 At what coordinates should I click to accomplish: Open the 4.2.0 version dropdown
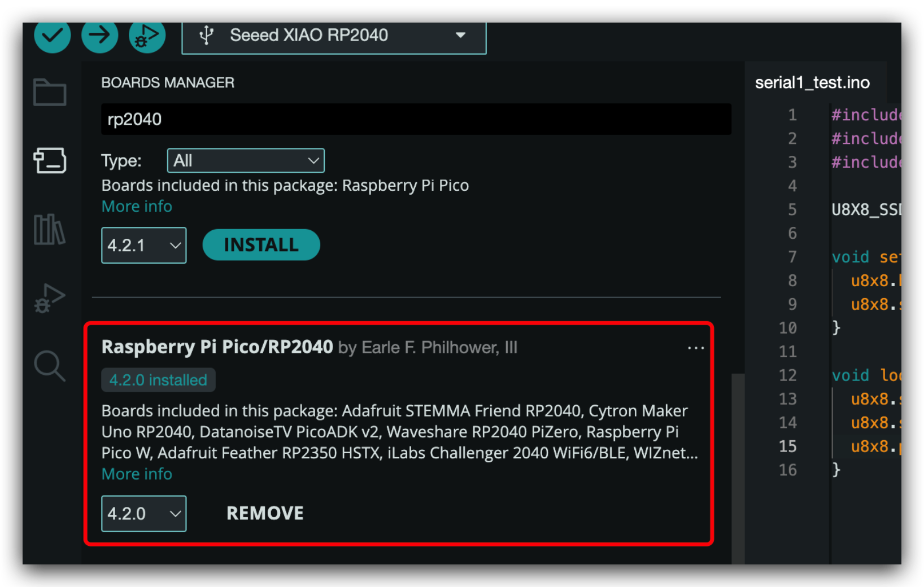click(x=144, y=514)
